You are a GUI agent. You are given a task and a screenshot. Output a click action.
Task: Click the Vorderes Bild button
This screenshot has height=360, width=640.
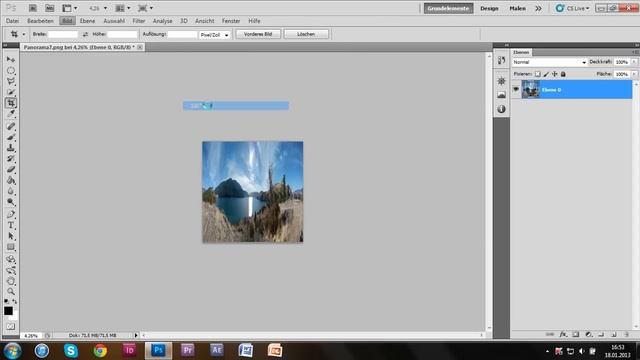pos(258,34)
